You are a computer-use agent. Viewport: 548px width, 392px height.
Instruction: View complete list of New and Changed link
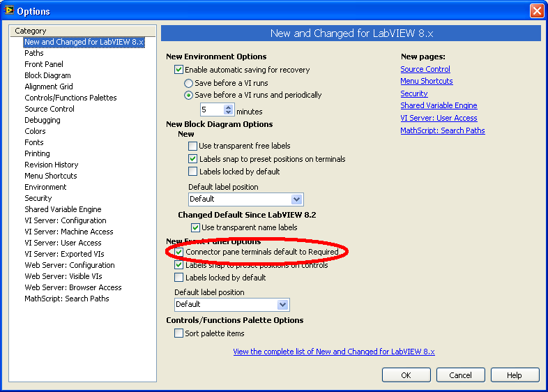pyautogui.click(x=334, y=352)
